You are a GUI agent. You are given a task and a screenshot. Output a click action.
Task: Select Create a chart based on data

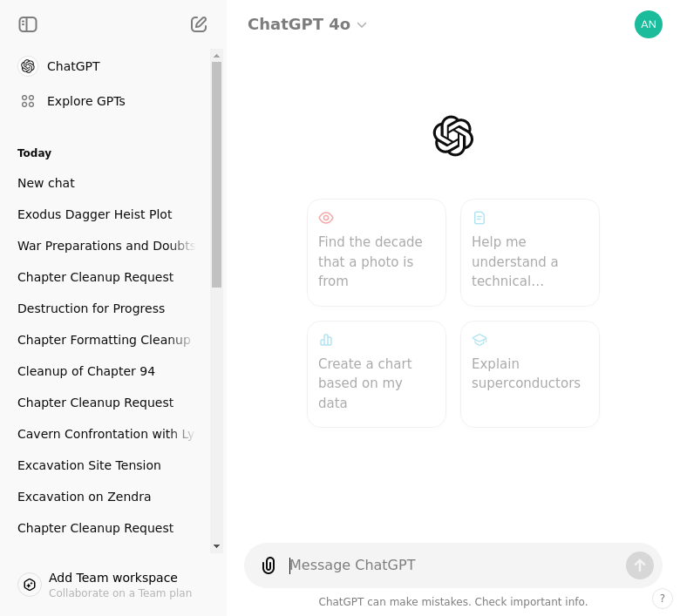click(377, 374)
